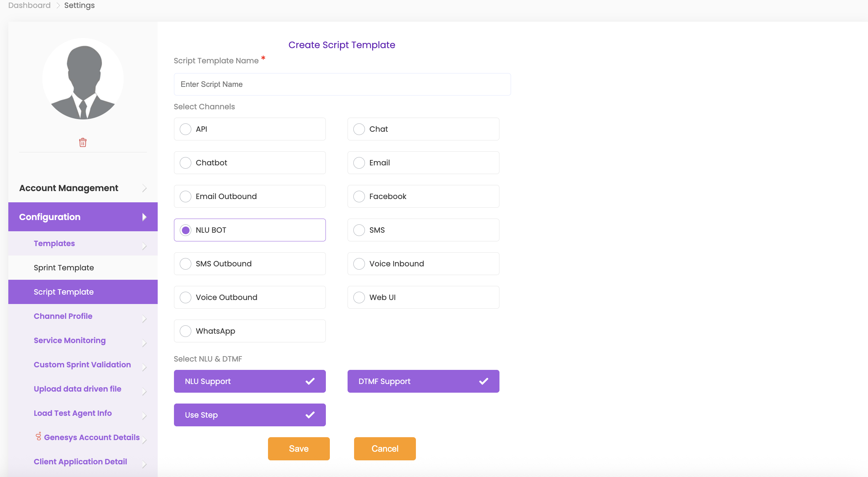Open Sprint Template menu item

[64, 267]
